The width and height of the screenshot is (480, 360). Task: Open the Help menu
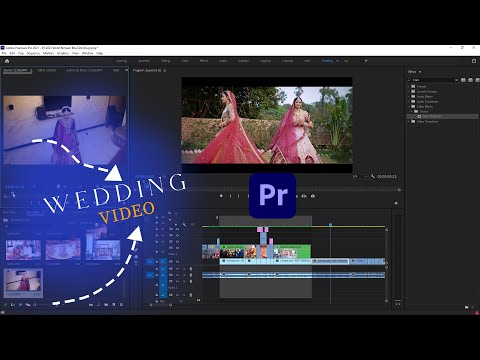point(99,53)
